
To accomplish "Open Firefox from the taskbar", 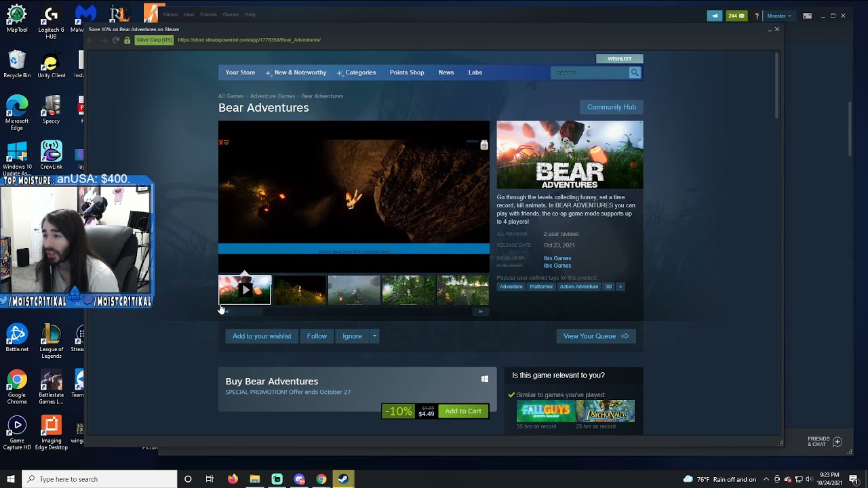I will pyautogui.click(x=233, y=479).
